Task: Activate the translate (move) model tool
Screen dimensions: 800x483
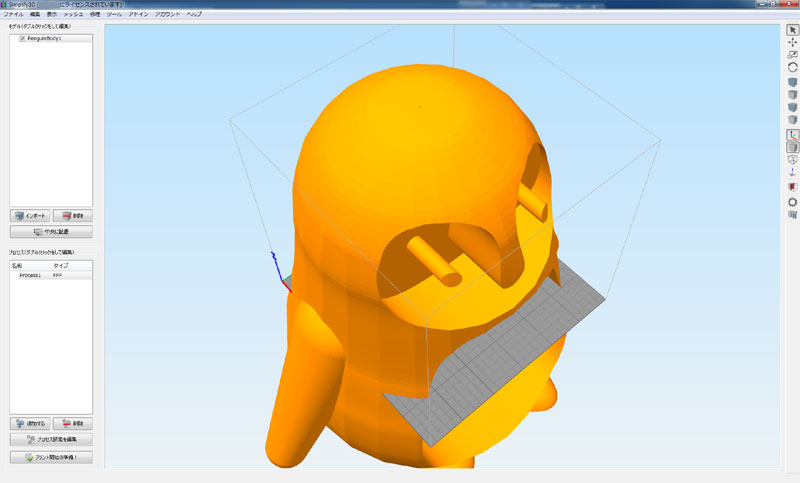Action: (x=792, y=43)
